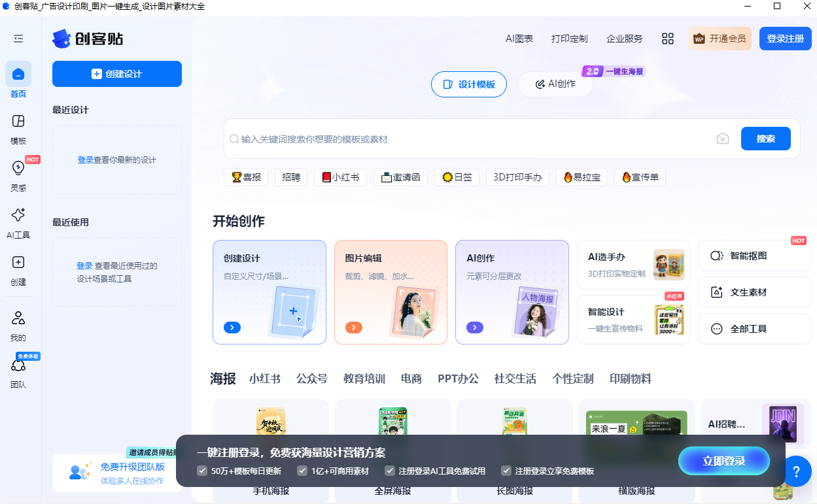This screenshot has width=817, height=504.
Task: Open the help question mark bubble
Action: point(796,471)
